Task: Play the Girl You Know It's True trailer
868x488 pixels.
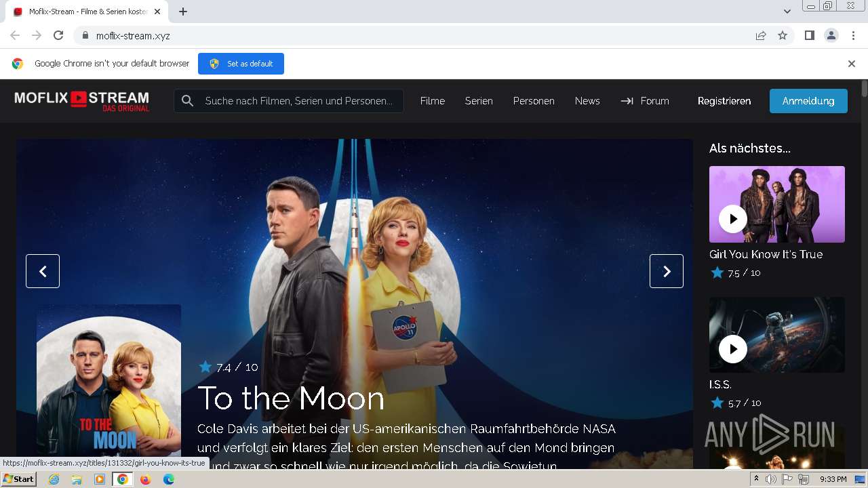Action: tap(733, 219)
